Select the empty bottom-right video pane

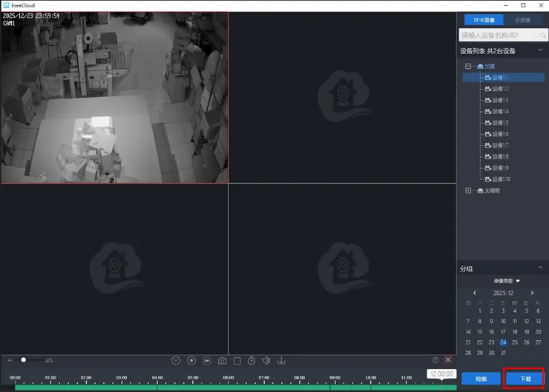(343, 269)
